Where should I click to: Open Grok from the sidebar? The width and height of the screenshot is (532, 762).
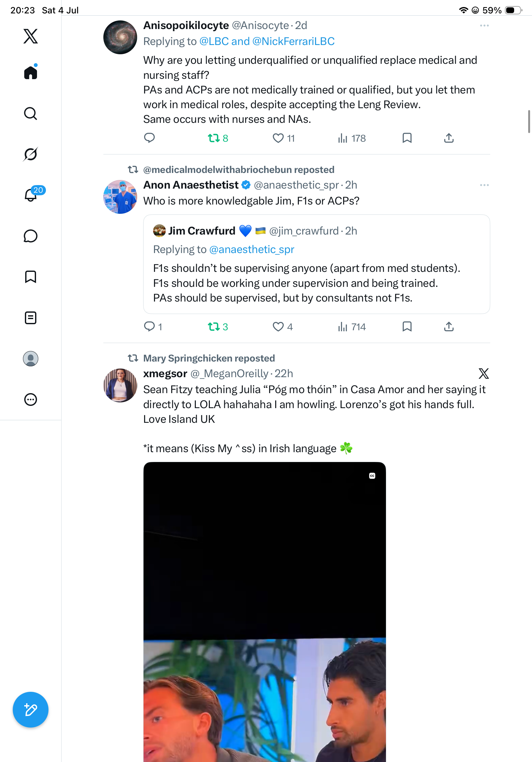click(x=31, y=154)
